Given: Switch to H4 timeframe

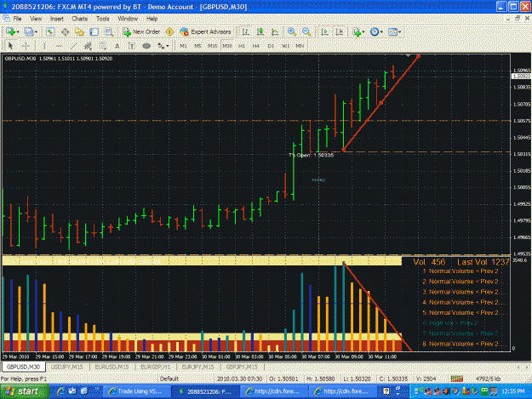Looking at the screenshot, I should (x=256, y=46).
